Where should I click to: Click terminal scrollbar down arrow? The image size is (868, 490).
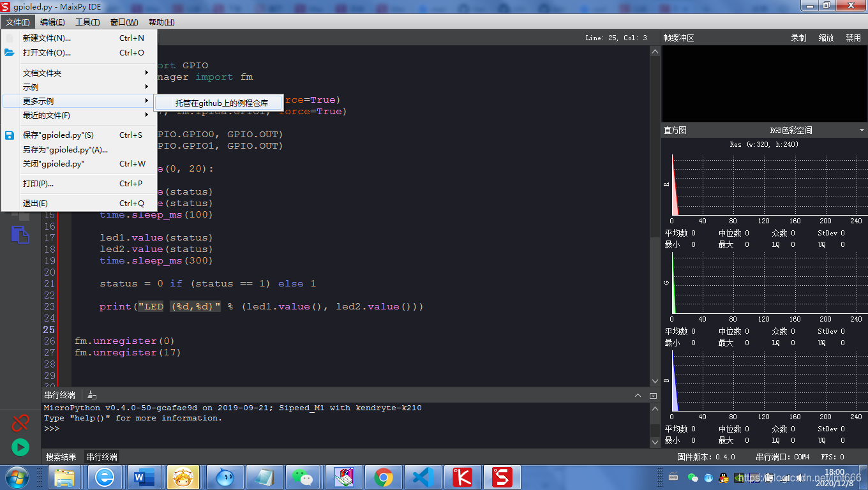tap(654, 442)
